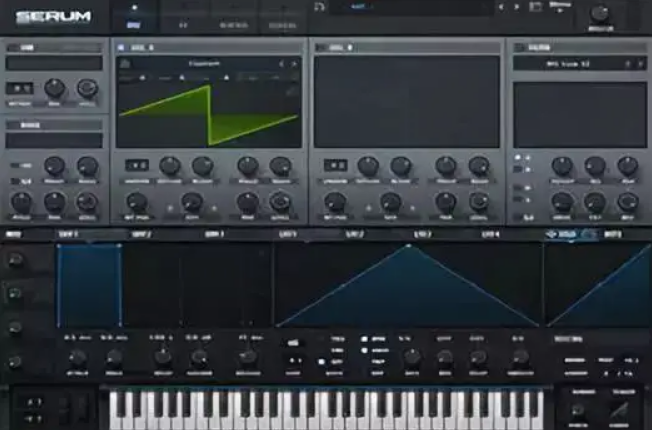Toggle LFO BPM sync checkbox
The image size is (652, 430).
364,339
